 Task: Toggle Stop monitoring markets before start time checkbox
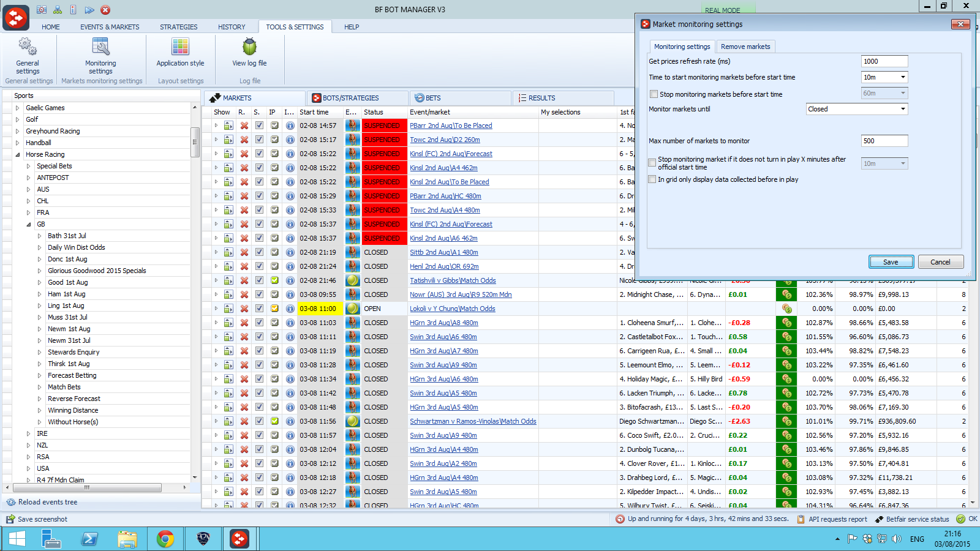pyautogui.click(x=654, y=94)
